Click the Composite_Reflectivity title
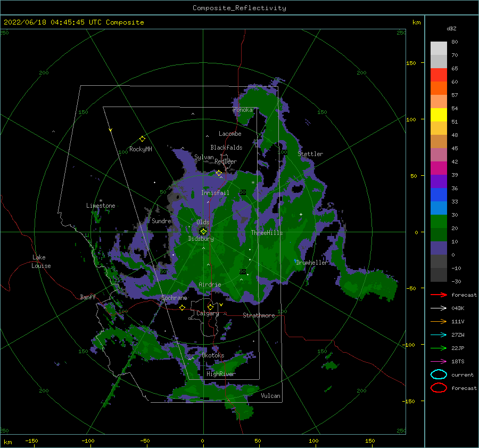This screenshot has width=479, height=448. click(240, 8)
